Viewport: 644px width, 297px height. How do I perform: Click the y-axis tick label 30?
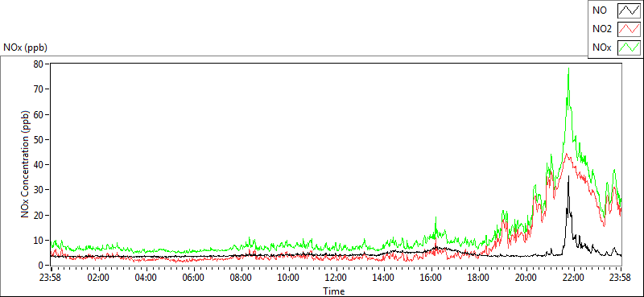point(39,190)
